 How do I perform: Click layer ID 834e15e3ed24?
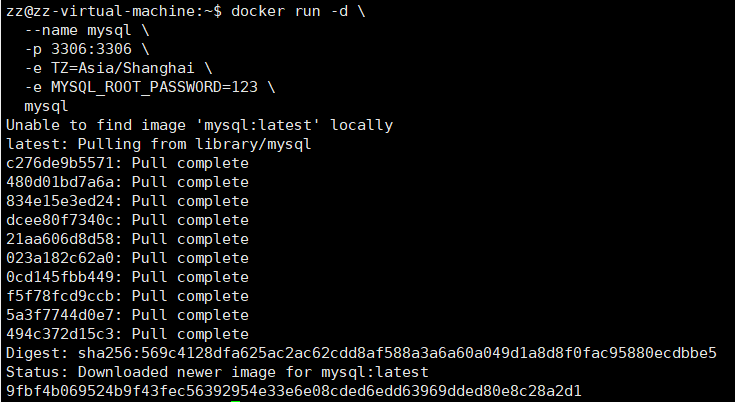coord(60,201)
